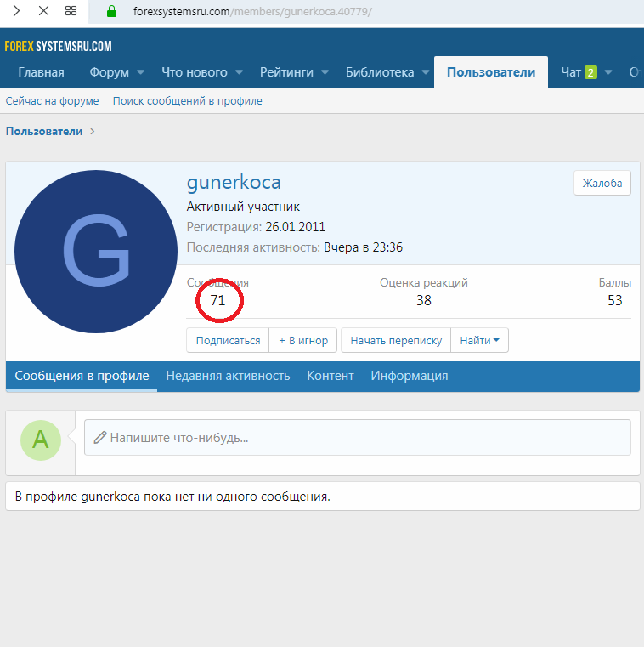Select the Пользователи navigation tab
The height and width of the screenshot is (647, 644).
click(491, 72)
